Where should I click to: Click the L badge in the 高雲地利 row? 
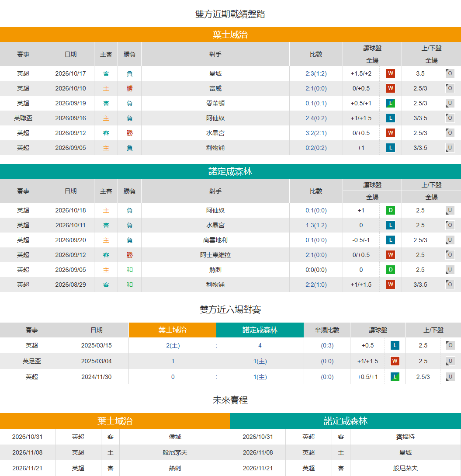click(x=390, y=240)
